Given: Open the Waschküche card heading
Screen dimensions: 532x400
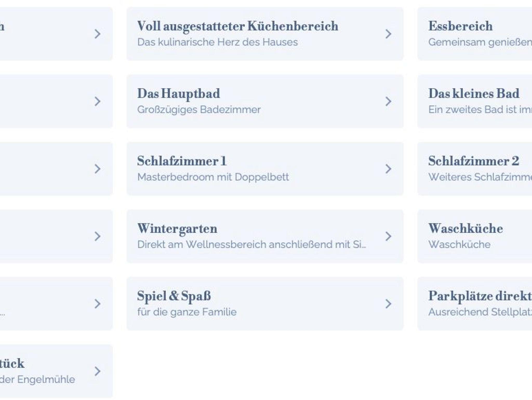Looking at the screenshot, I should click(x=465, y=229).
